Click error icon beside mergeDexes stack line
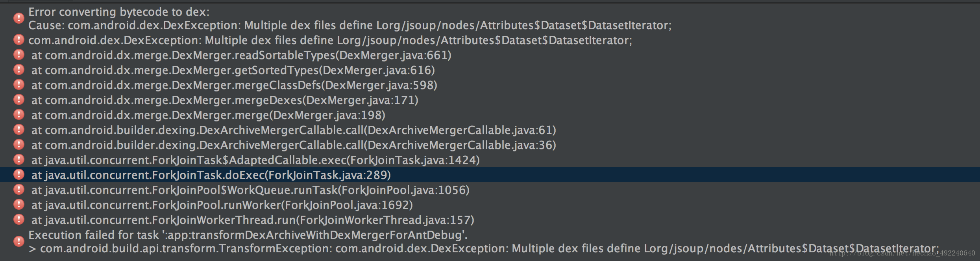This screenshot has height=261, width=980. [18, 100]
